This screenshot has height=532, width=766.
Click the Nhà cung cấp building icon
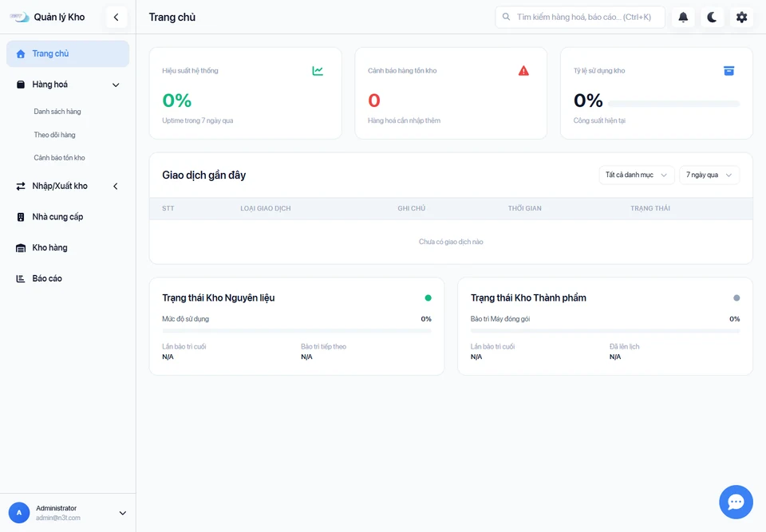click(x=21, y=217)
